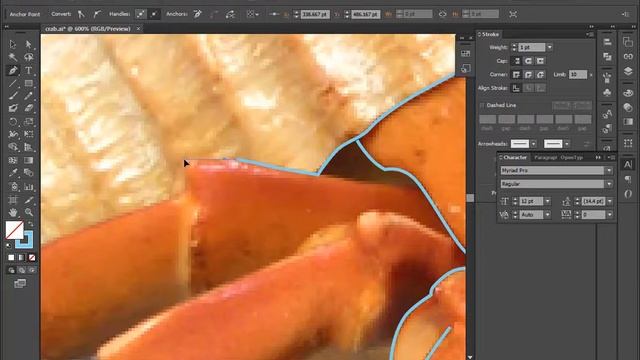Screen dimensions: 640x360
Task: Close the crab.ai document tab
Action: tap(138, 29)
